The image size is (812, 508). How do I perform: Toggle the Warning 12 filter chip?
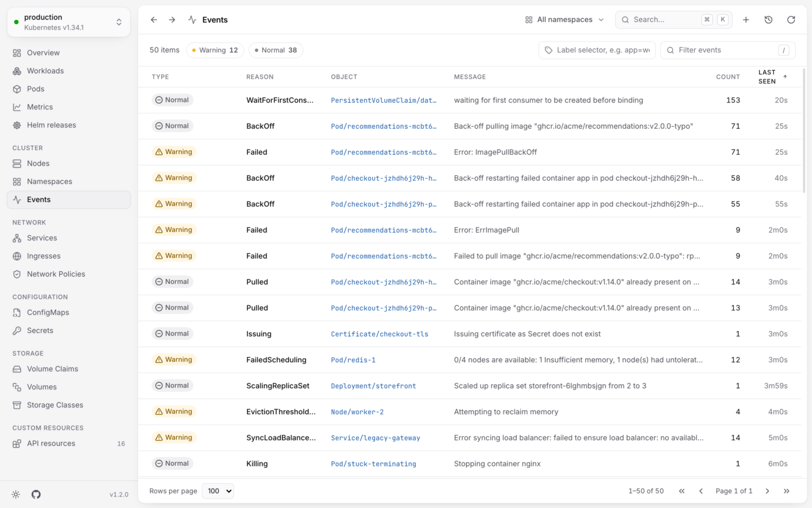[x=215, y=50]
